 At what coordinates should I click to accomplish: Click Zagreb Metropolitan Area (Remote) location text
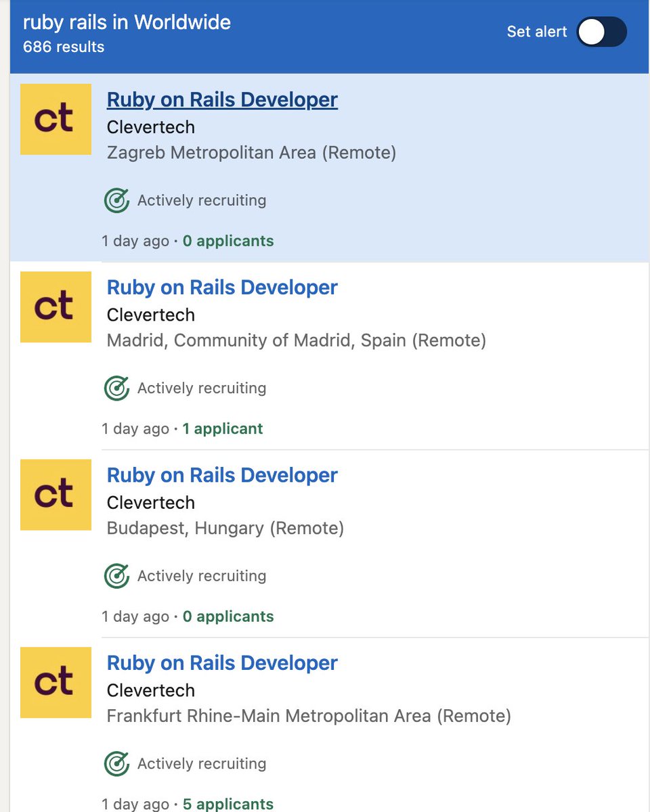[x=251, y=153]
